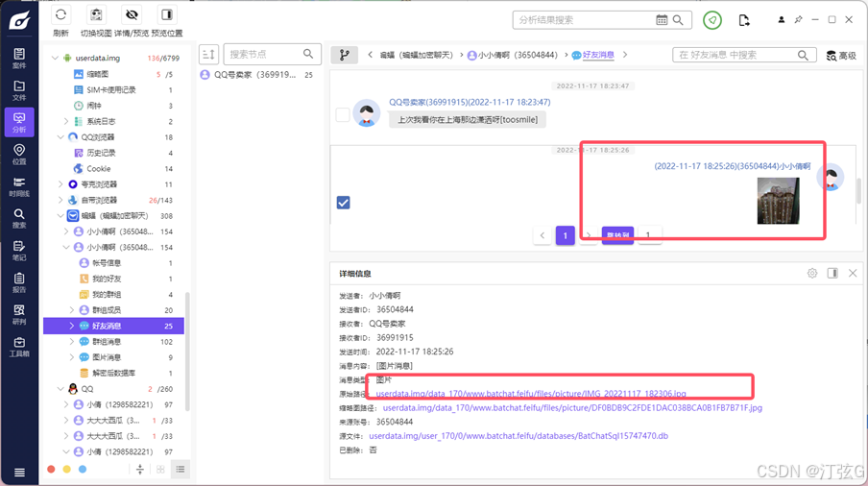This screenshot has height=486, width=868.
Task: Open the 案件 (case) sidebar section
Action: point(19,59)
